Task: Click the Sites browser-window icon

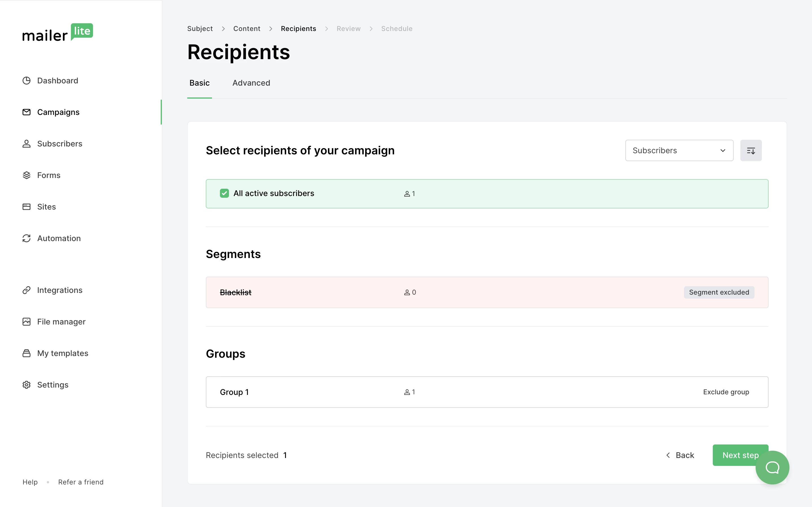Action: point(27,206)
